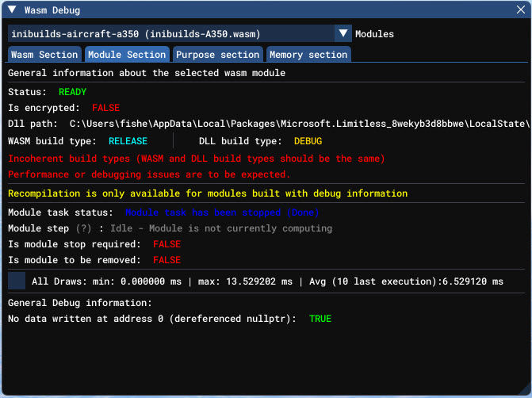The width and height of the screenshot is (532, 398).
Task: Click the (?) help marker beside Module step
Action: [x=83, y=228]
